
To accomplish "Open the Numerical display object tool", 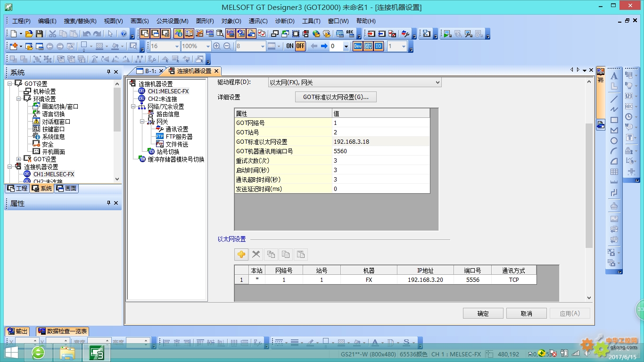I will pos(630,96).
